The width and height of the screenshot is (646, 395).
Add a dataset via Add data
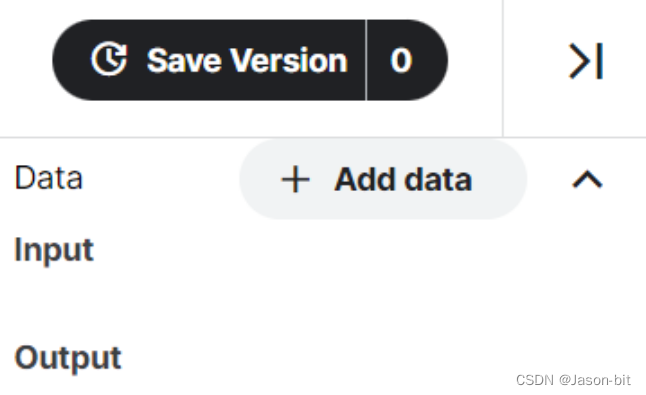click(383, 179)
